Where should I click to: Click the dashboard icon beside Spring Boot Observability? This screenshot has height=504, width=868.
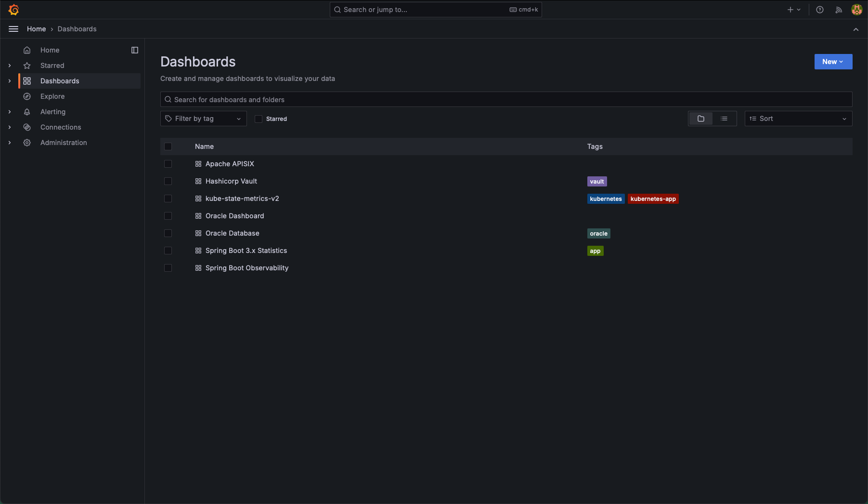coord(198,268)
